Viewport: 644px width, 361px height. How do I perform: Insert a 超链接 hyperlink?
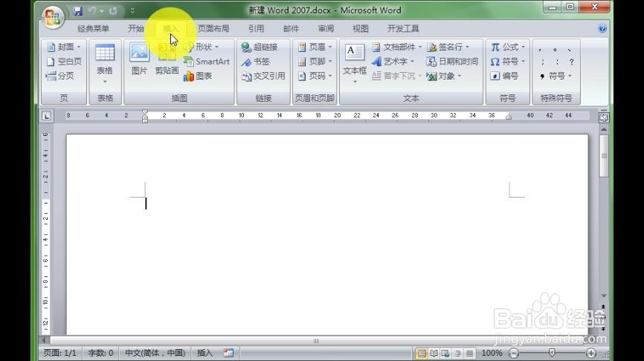pyautogui.click(x=260, y=48)
